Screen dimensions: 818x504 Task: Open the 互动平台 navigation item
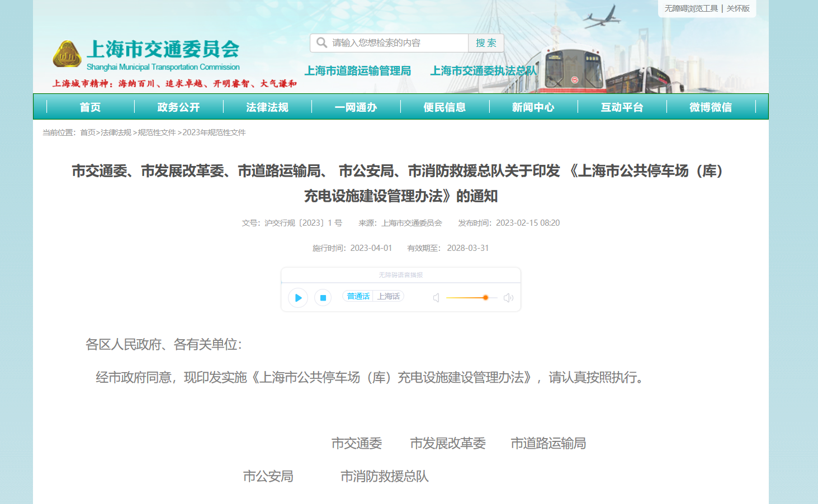622,107
